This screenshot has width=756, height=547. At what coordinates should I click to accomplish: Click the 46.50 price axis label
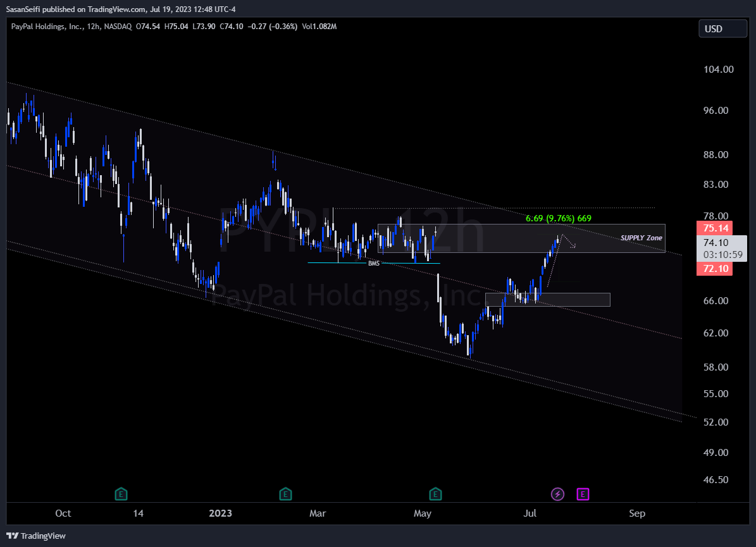click(x=716, y=480)
